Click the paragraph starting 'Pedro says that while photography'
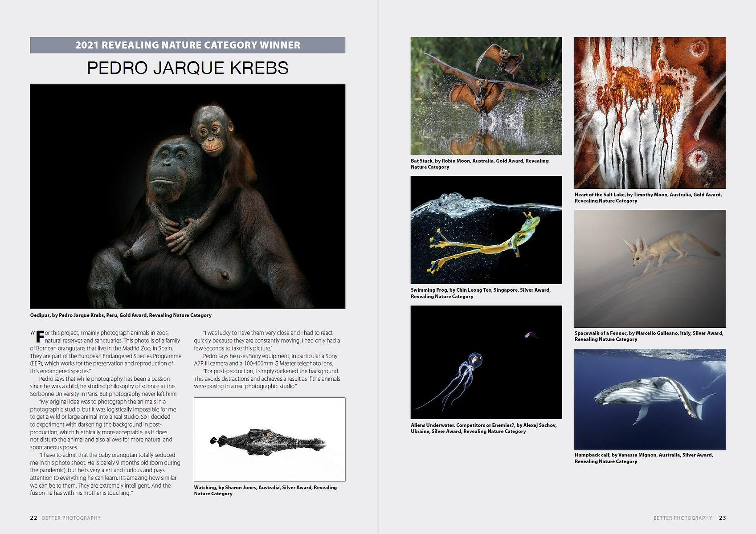 (x=103, y=386)
